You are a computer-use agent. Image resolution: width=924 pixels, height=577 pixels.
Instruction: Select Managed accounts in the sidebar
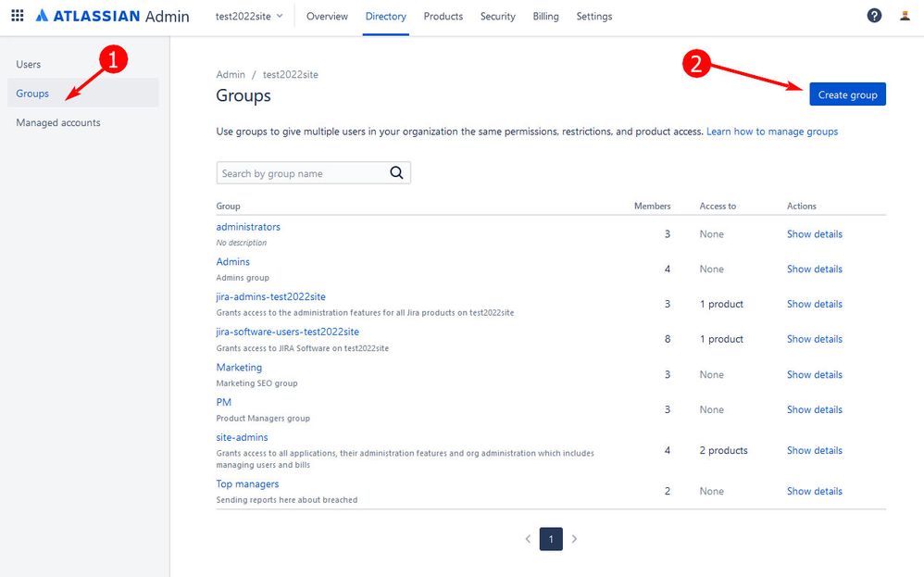pos(83,122)
